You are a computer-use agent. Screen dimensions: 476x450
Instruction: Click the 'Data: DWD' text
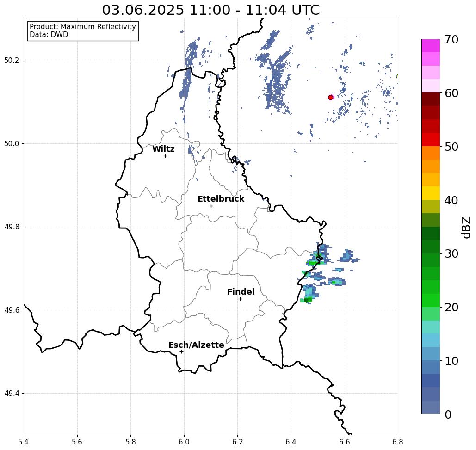pos(49,35)
